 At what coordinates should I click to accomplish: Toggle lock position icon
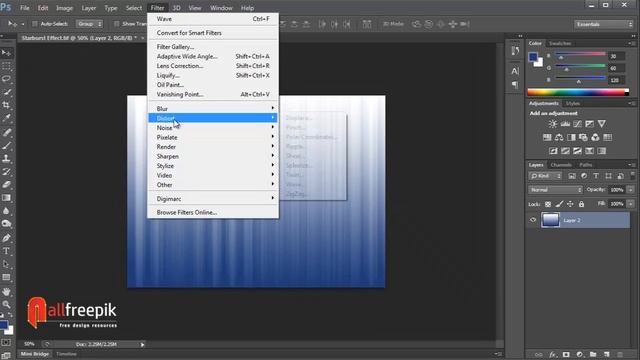(x=570, y=204)
